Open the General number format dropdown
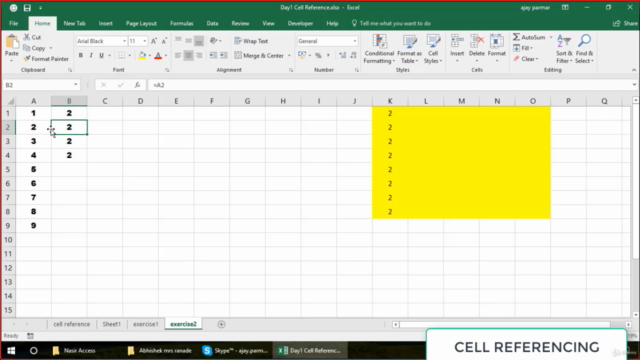This screenshot has height=360, width=640. (355, 41)
